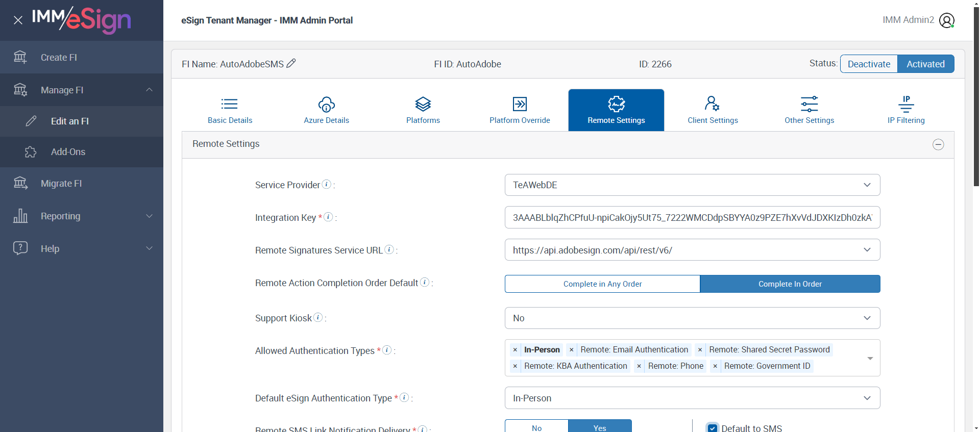Remove the In-Person authentication tag
Image resolution: width=980 pixels, height=432 pixels.
[x=515, y=350]
